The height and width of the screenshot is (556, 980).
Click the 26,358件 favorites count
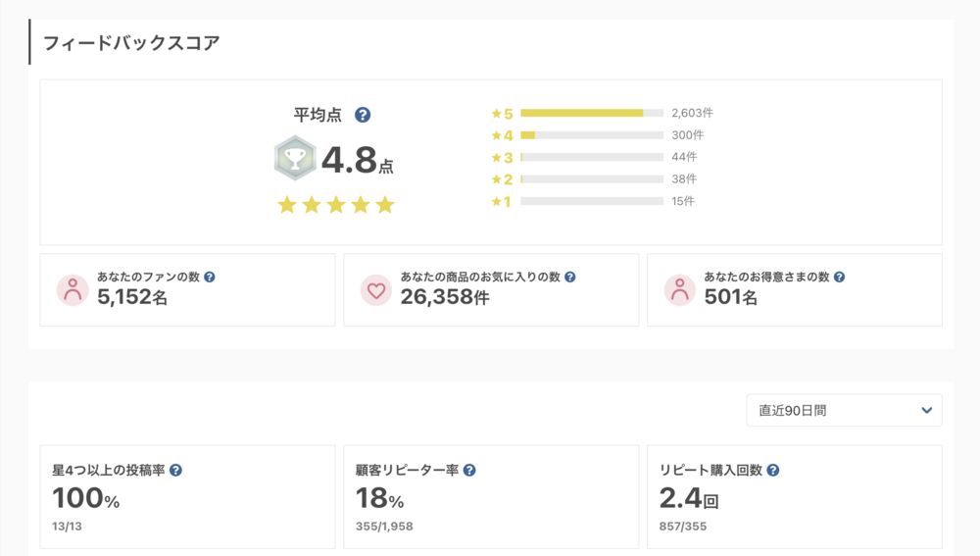(x=444, y=297)
